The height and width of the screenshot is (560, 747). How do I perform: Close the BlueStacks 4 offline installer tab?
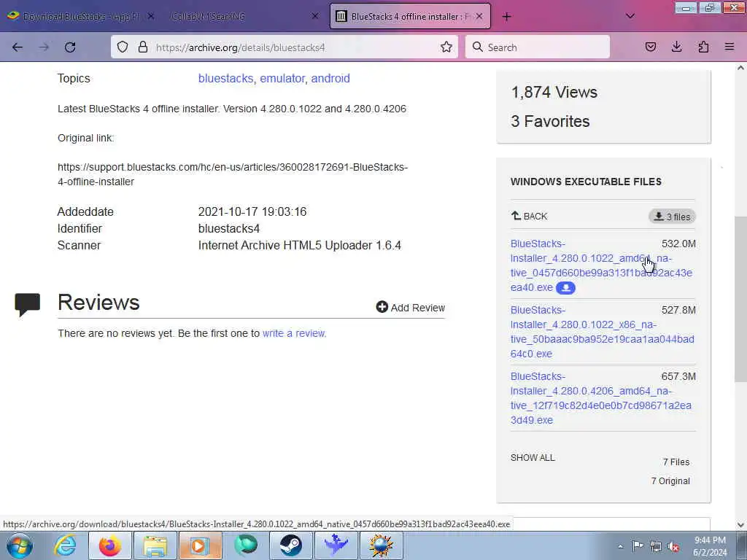(479, 16)
